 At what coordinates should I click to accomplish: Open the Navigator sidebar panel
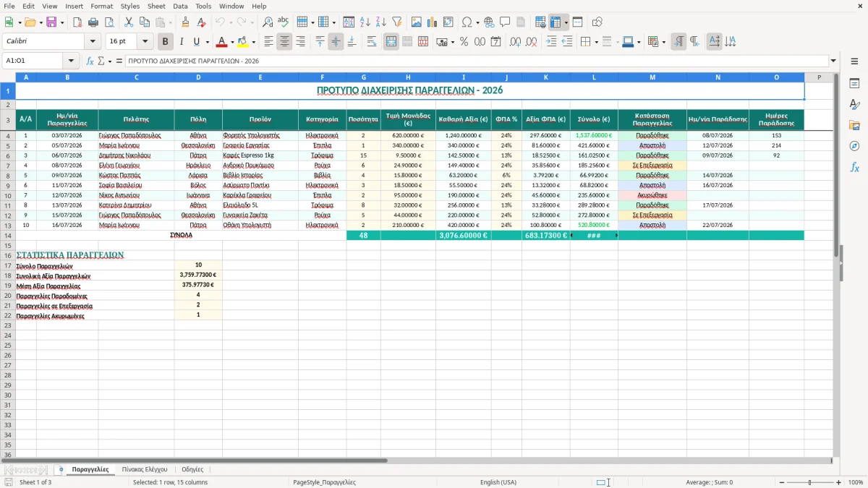tap(854, 146)
